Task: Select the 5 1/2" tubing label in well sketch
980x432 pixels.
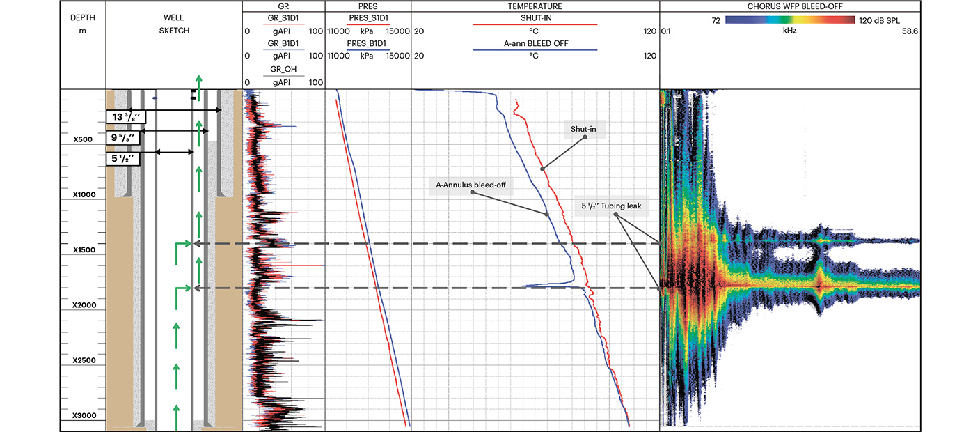Action: pos(123,159)
